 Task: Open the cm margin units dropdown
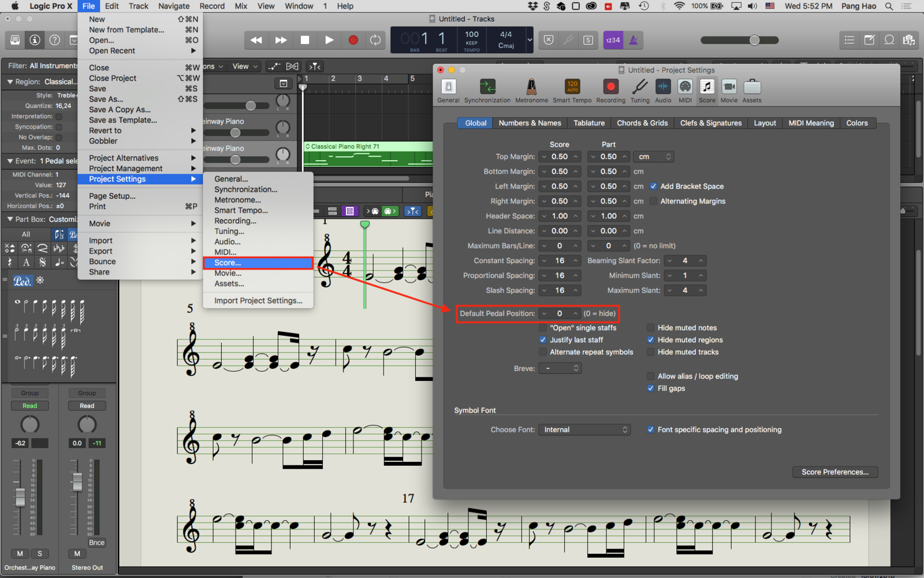(654, 157)
